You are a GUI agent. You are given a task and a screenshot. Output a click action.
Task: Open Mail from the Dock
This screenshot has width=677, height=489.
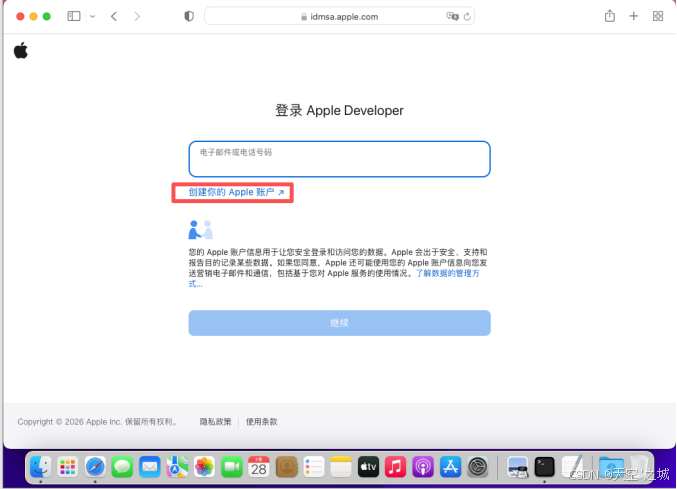(150, 467)
